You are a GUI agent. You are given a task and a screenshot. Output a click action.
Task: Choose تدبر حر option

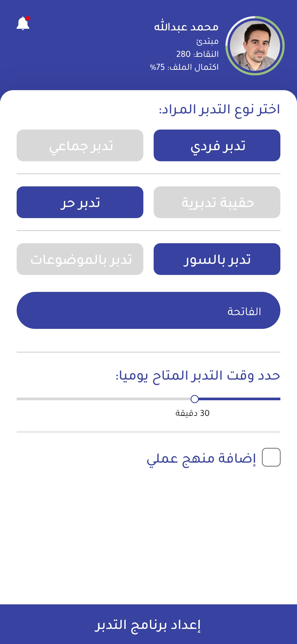(80, 202)
